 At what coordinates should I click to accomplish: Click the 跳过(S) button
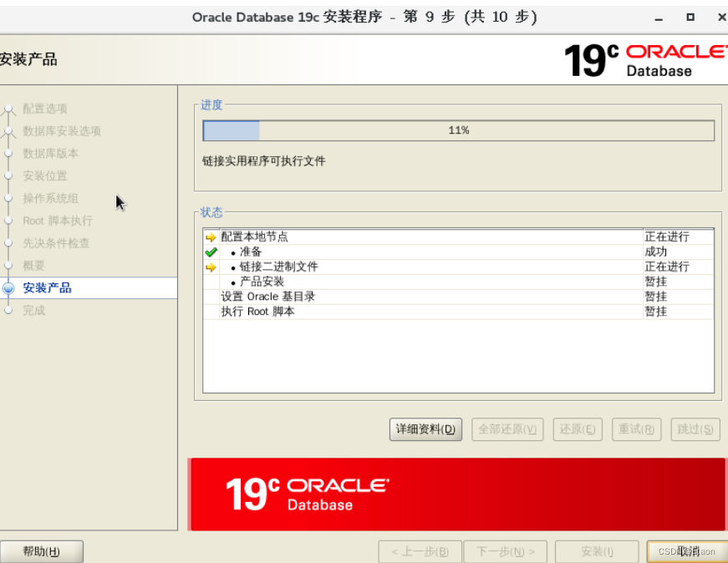pos(695,429)
